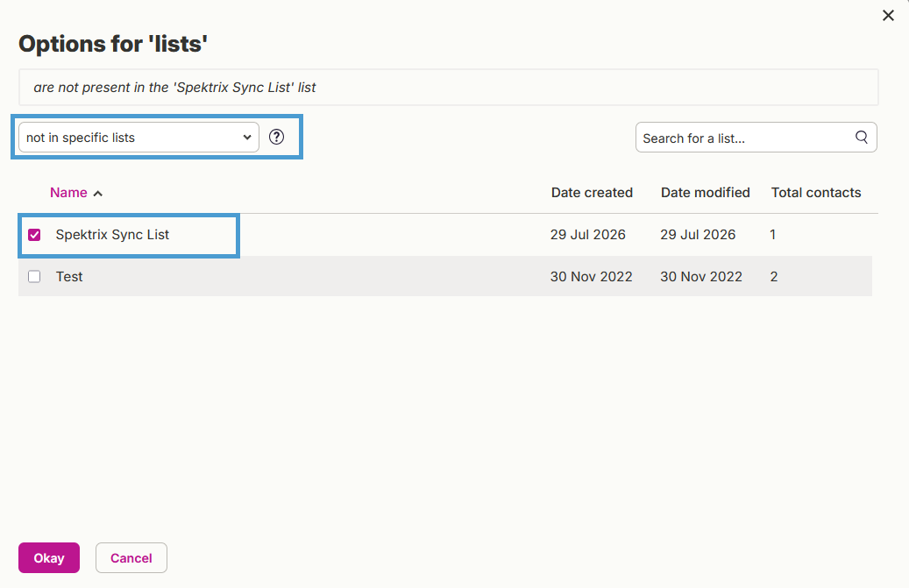Viewport: 909px width, 588px height.
Task: Click the rule summary text box
Action: click(x=449, y=88)
